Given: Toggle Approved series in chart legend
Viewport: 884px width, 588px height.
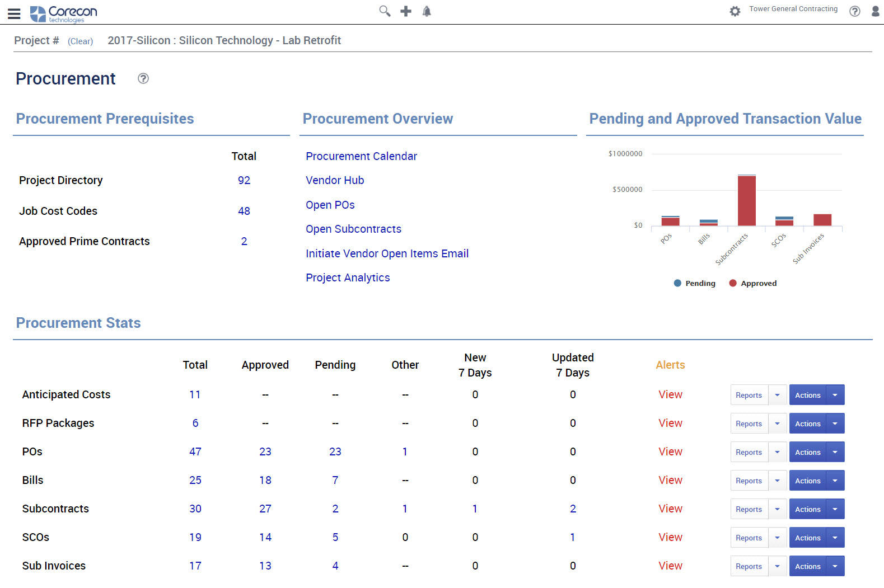Looking at the screenshot, I should point(753,283).
